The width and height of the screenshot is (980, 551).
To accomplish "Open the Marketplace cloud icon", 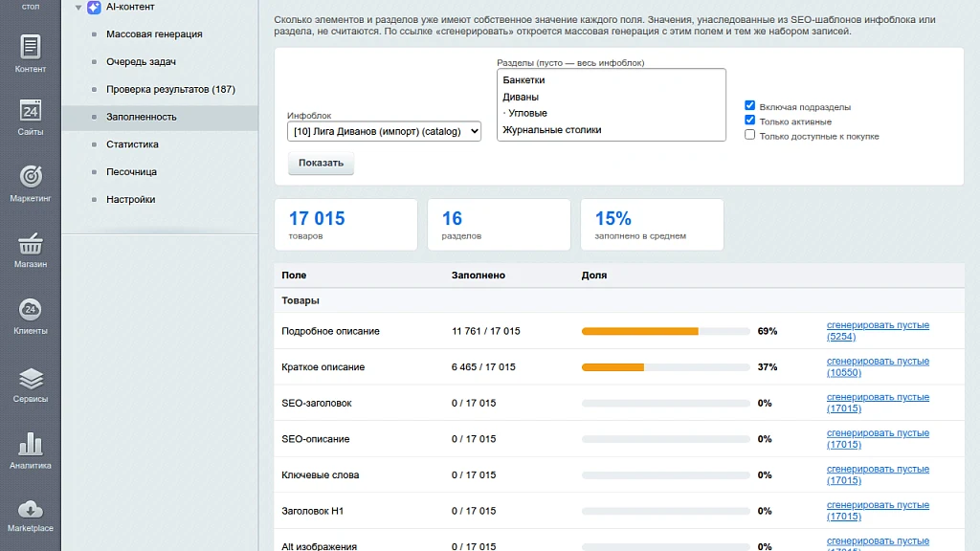I will click(30, 510).
